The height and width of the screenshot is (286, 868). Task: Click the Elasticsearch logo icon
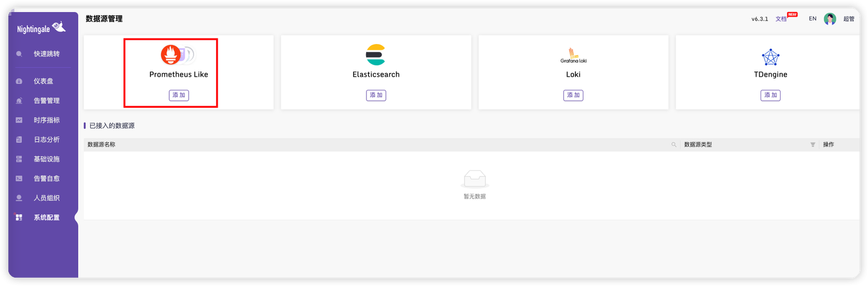[x=375, y=54]
